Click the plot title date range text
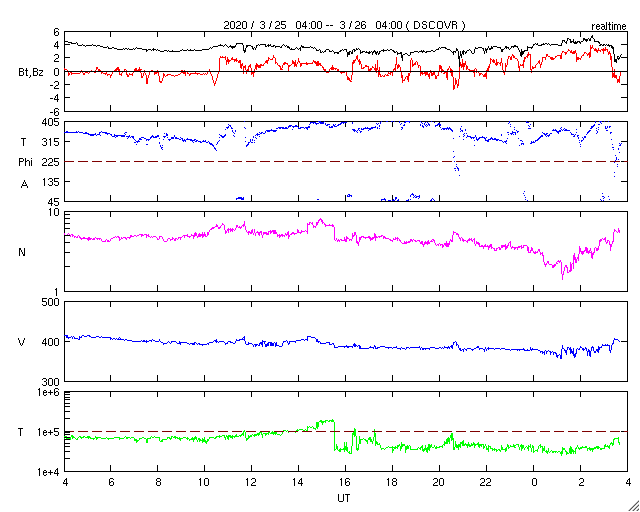Viewport: 640px width, 512px height. [344, 25]
